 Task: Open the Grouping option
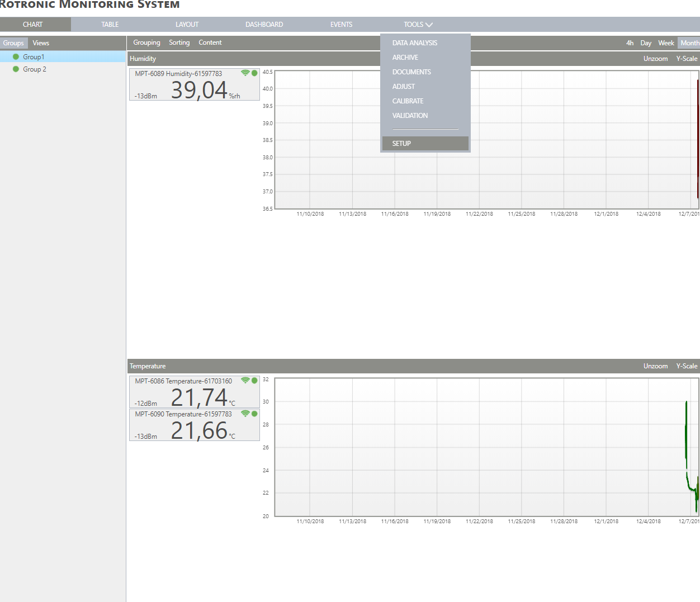tap(146, 42)
